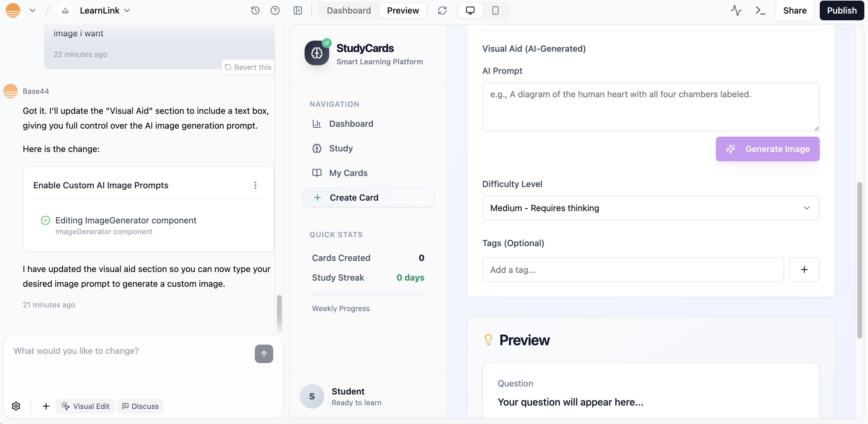Open the Difficulty Level dropdown

tap(650, 208)
